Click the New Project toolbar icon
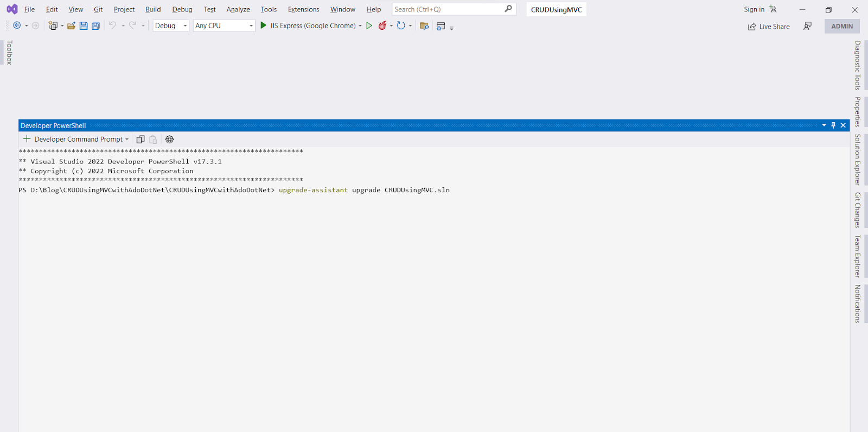The height and width of the screenshot is (432, 868). pyautogui.click(x=53, y=26)
